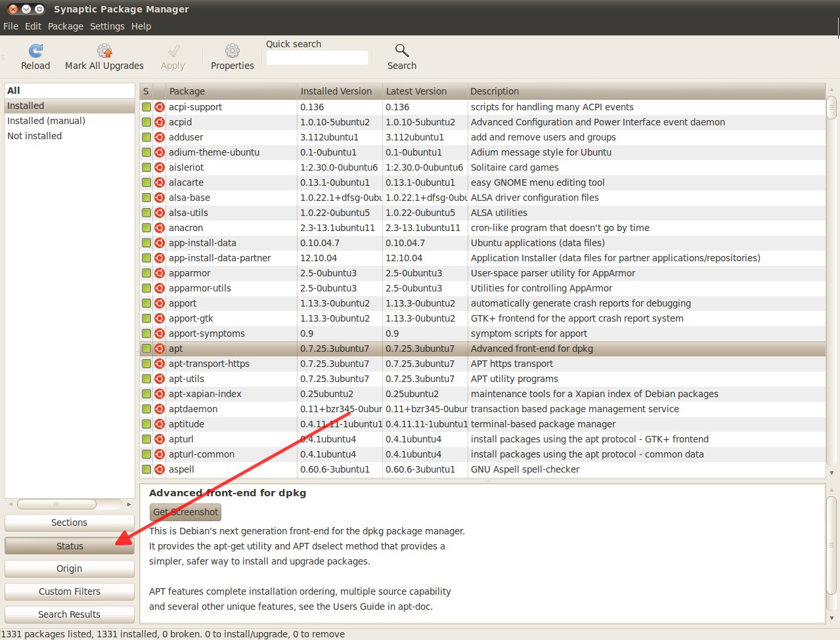The height and width of the screenshot is (640, 840).
Task: Click the Ubuntu support icon for apport-gtk
Action: [159, 318]
